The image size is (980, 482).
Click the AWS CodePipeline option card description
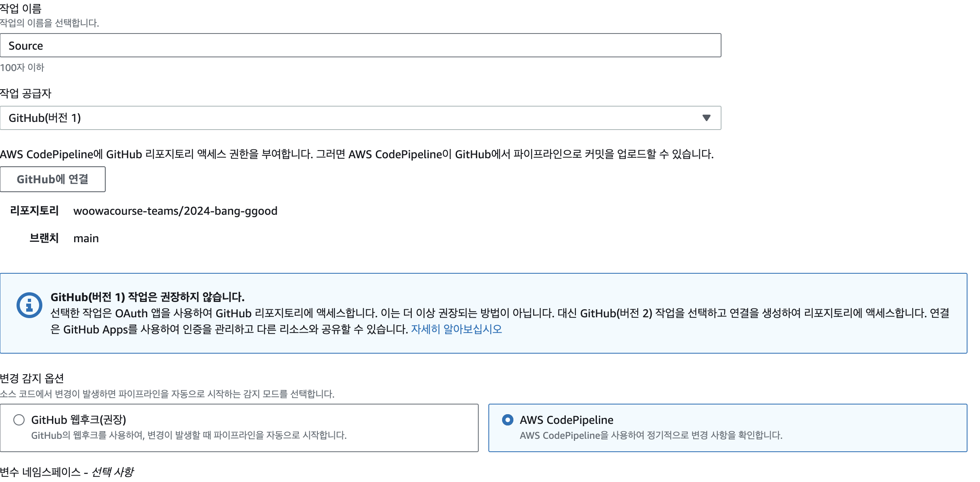pos(651,435)
